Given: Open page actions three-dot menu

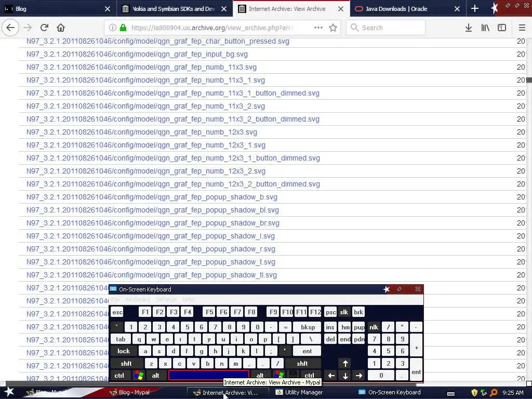Looking at the screenshot, I should [318, 28].
